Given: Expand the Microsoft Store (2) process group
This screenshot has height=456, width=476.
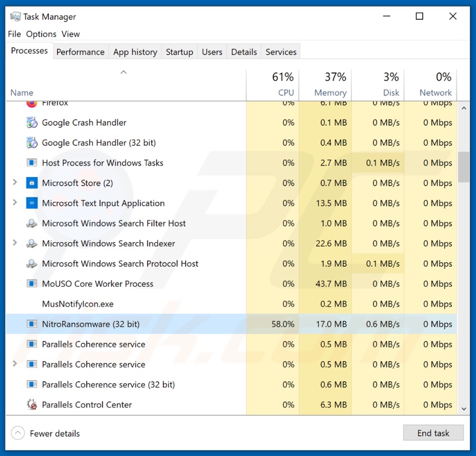Looking at the screenshot, I should point(14,182).
